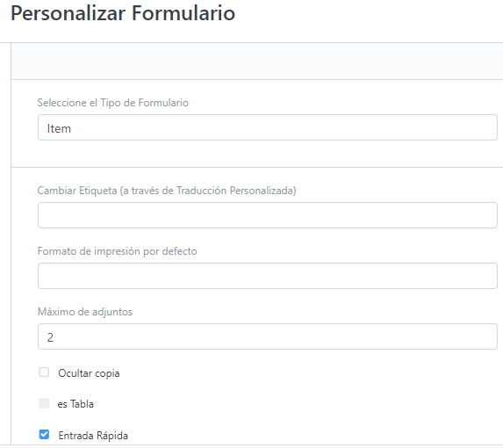Uncheck the Entrada Rápida checkbox
The image size is (503, 448).
pyautogui.click(x=44, y=435)
